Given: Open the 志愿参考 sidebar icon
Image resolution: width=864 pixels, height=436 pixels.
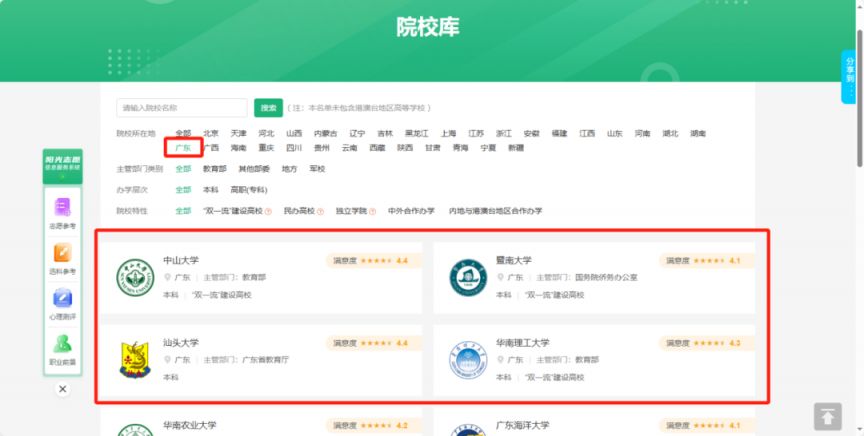Looking at the screenshot, I should click(62, 213).
